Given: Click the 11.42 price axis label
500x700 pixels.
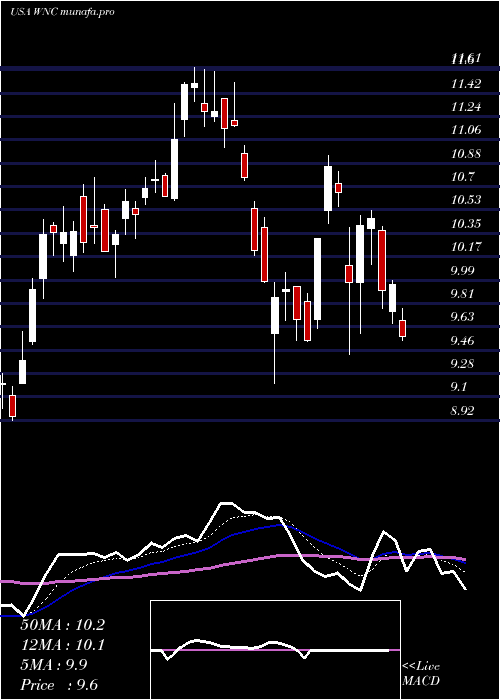Looking at the screenshot, I should [x=466, y=84].
